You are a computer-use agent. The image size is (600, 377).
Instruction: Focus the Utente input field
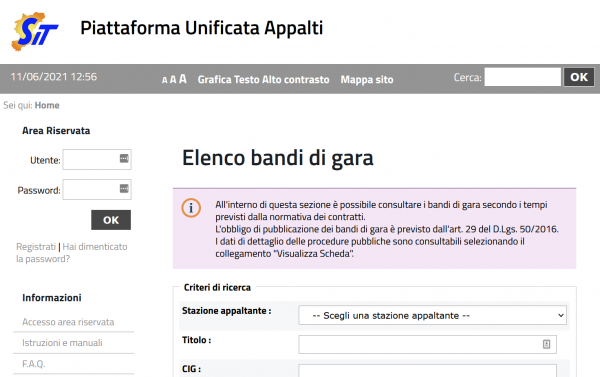[x=97, y=159]
